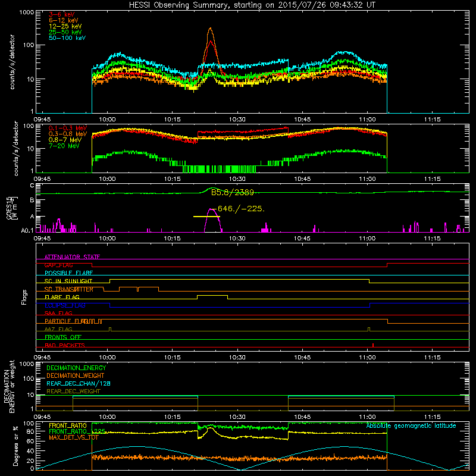Select the SC_TRANSMITTER flag label
This screenshot has height=476, width=476.
(69, 289)
